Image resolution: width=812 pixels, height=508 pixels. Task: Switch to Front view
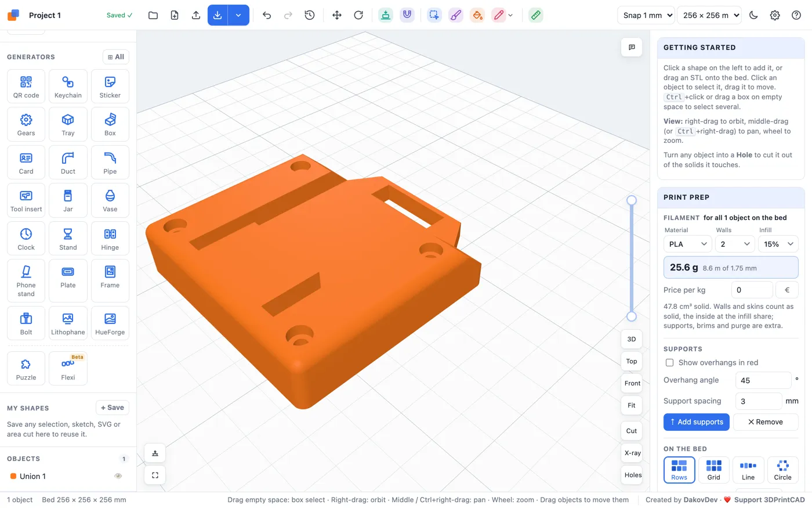[632, 383]
